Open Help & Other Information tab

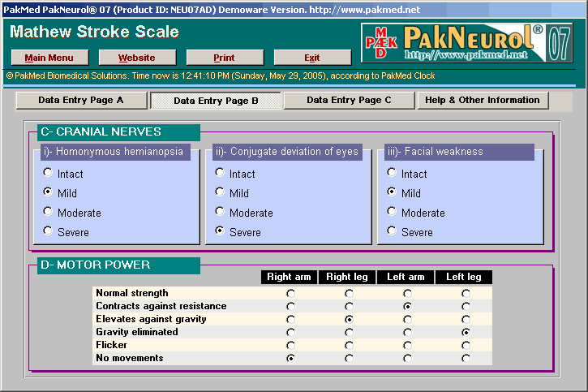(483, 100)
